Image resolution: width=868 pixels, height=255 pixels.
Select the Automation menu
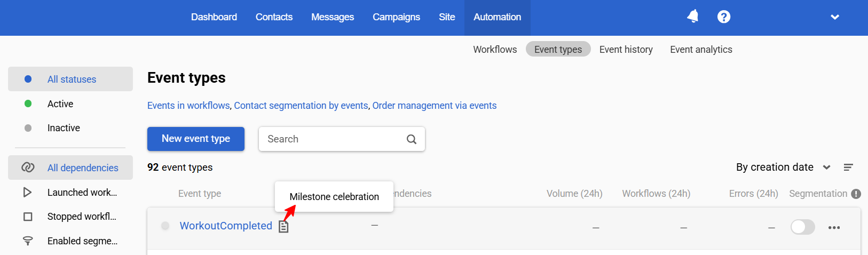point(498,17)
